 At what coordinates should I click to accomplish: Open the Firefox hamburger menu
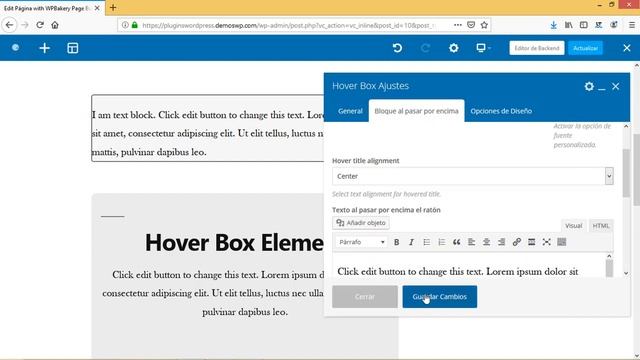(631, 25)
